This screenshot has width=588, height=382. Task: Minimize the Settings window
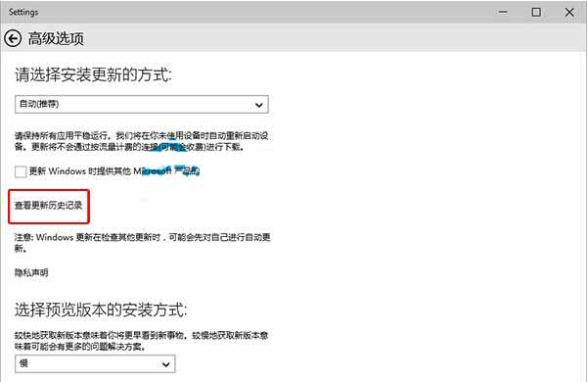point(503,12)
